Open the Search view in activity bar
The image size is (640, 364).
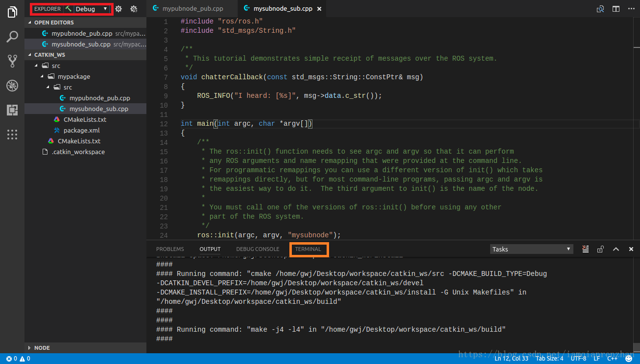point(12,37)
